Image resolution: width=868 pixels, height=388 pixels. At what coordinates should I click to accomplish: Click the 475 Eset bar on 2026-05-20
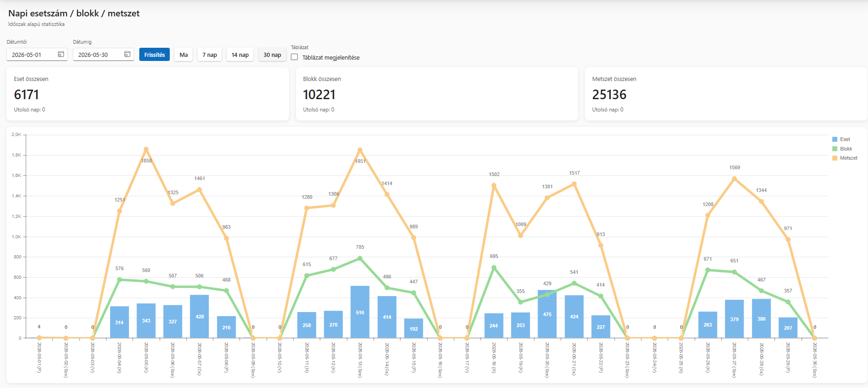[x=547, y=314]
